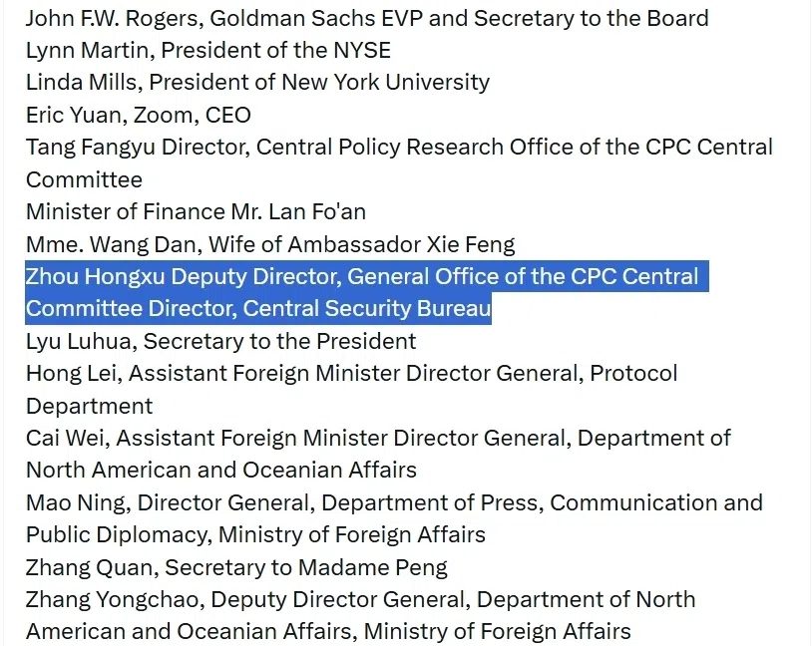This screenshot has height=646, width=812.
Task: Click the Lynn Martin NYSE line
Action: coord(208,50)
